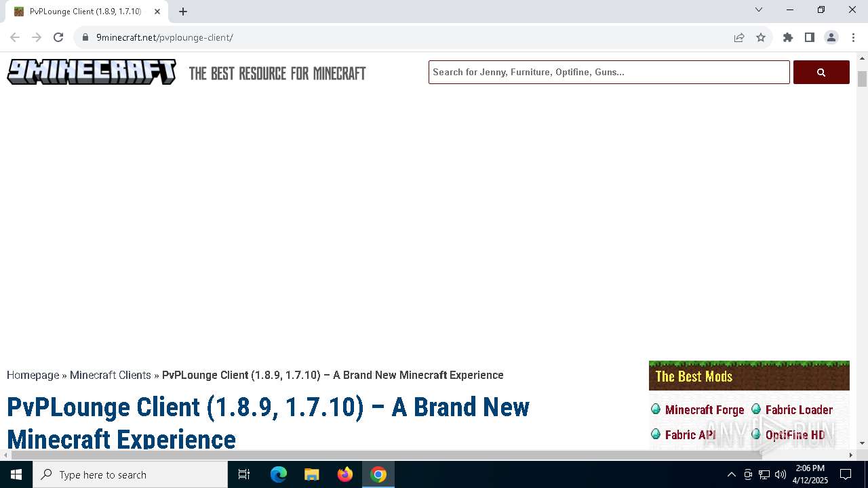Click the address bar URL

coord(165,37)
